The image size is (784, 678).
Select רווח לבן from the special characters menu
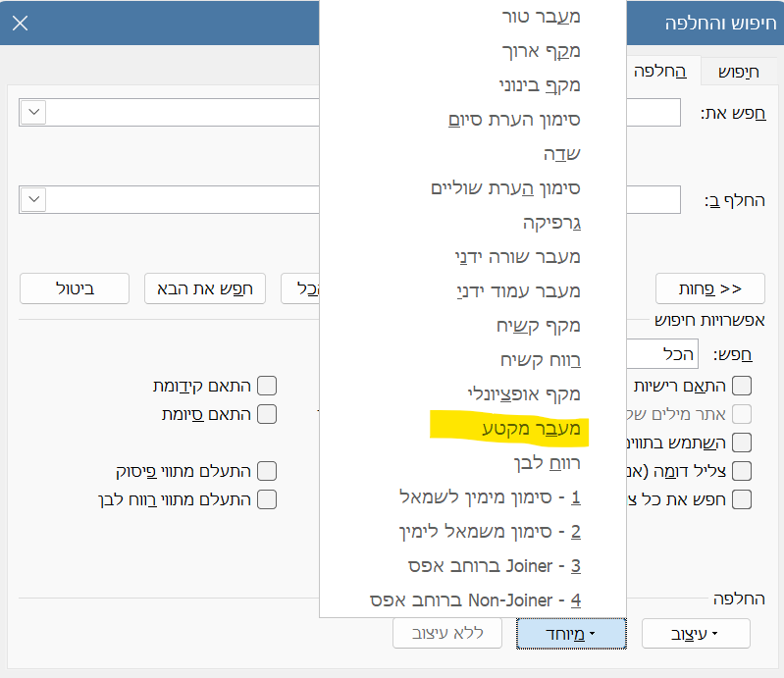click(547, 463)
